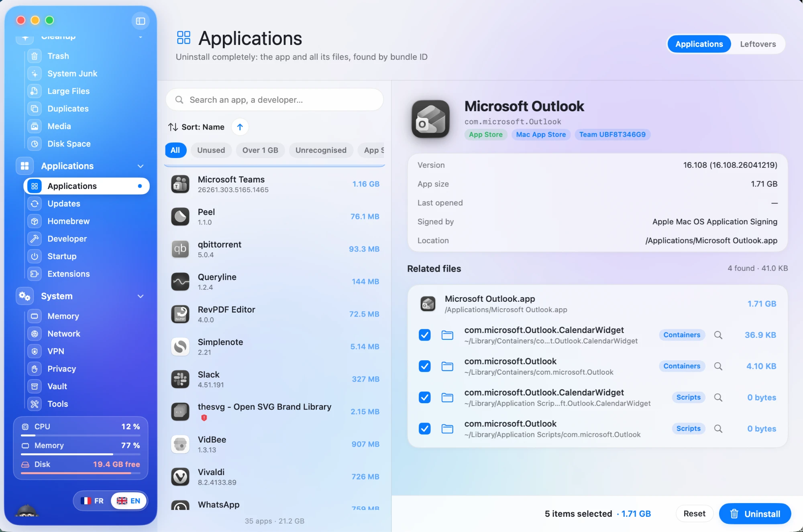
Task: Filter apps by Unused
Action: tap(211, 150)
